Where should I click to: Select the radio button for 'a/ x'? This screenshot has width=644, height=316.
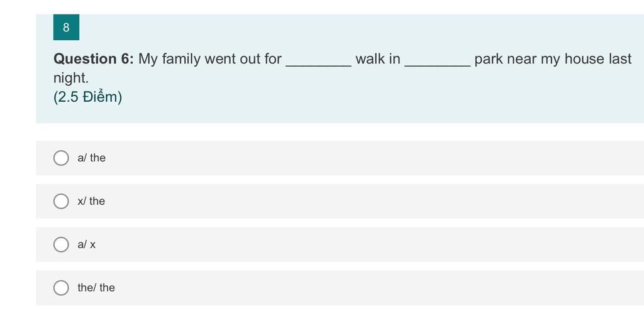[61, 244]
